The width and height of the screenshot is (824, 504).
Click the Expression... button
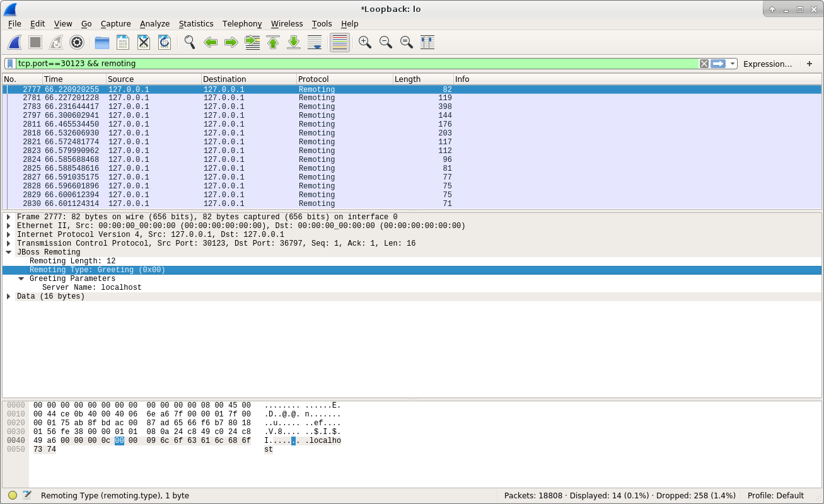[767, 64]
